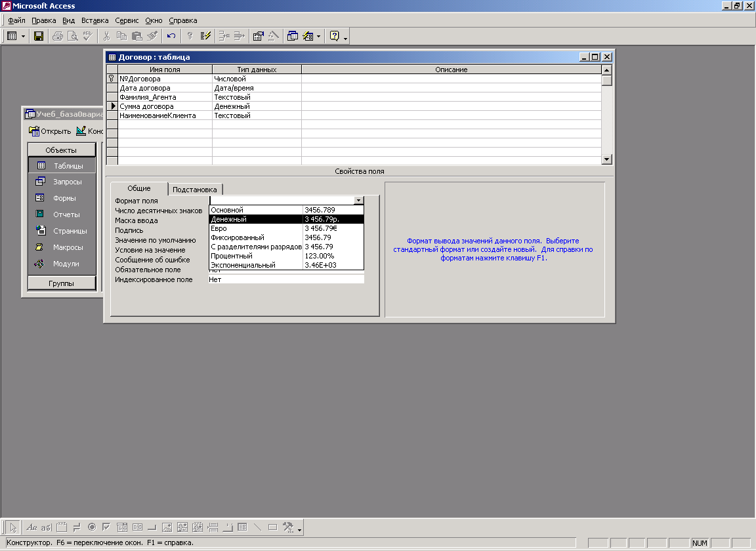Click the Insert Rows toolbar icon
Image resolution: width=756 pixels, height=551 pixels.
coord(224,36)
